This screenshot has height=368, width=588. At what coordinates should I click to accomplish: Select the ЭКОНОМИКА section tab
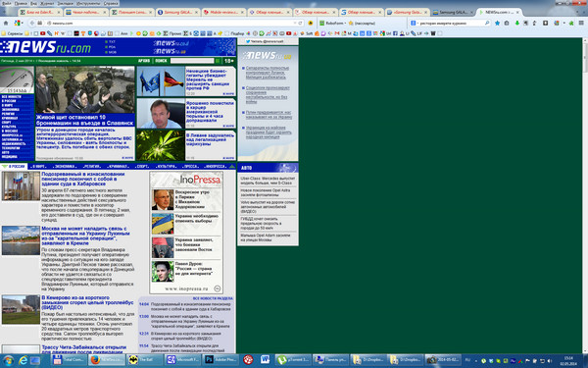[65, 167]
